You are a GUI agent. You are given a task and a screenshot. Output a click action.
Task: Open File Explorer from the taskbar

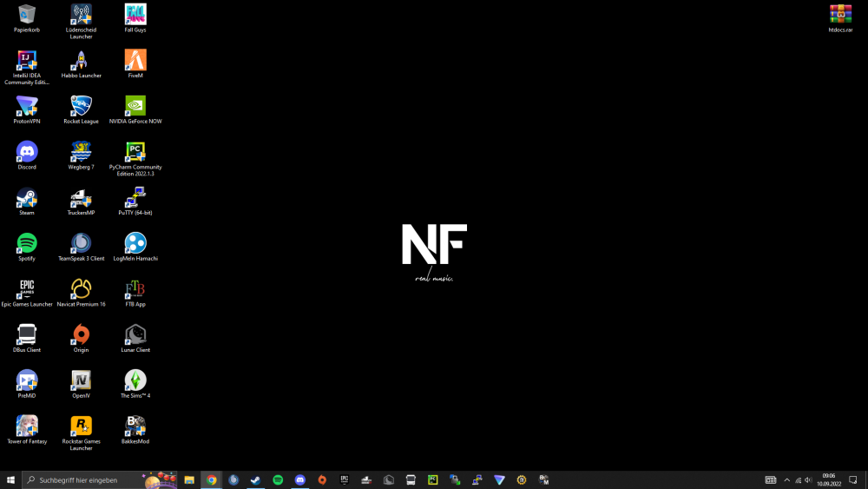coord(188,479)
